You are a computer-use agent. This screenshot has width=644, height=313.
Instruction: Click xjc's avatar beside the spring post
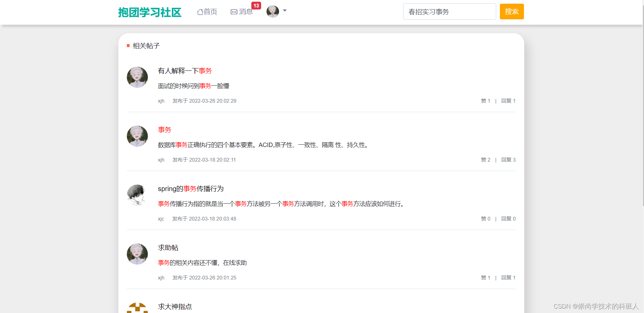pyautogui.click(x=137, y=195)
